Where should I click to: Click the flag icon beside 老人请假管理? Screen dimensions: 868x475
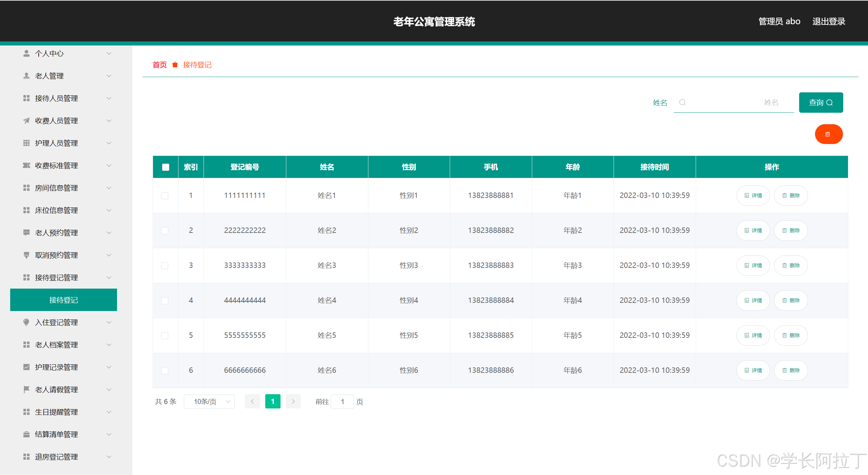[x=26, y=389]
